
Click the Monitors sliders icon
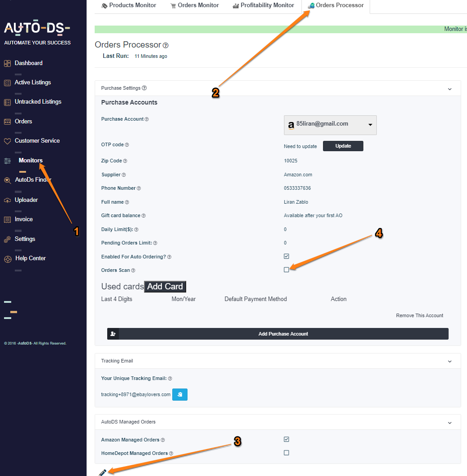pyautogui.click(x=7, y=161)
